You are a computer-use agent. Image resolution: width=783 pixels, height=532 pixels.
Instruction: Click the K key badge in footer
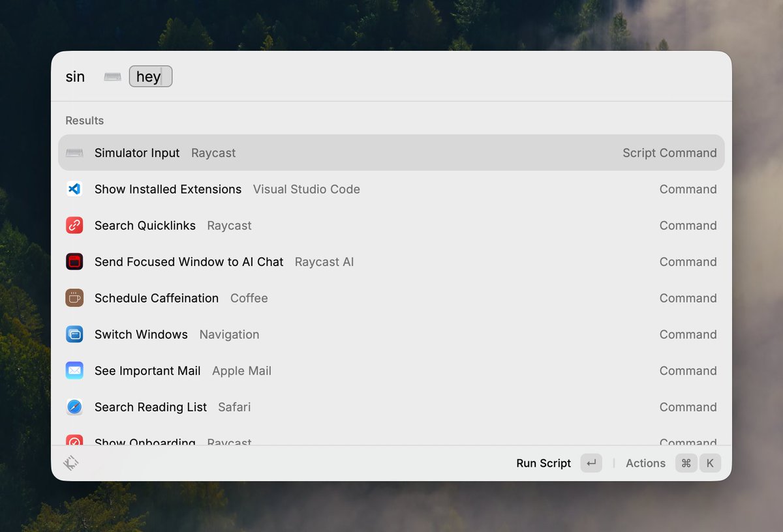(710, 463)
